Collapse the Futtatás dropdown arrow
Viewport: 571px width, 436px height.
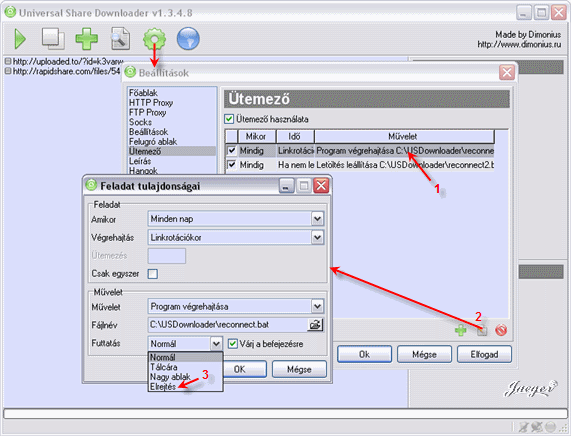[x=216, y=343]
